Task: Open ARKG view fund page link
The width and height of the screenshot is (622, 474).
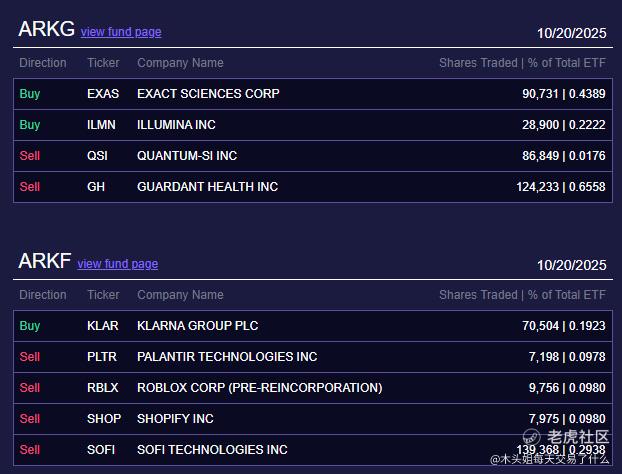Action: (x=121, y=32)
